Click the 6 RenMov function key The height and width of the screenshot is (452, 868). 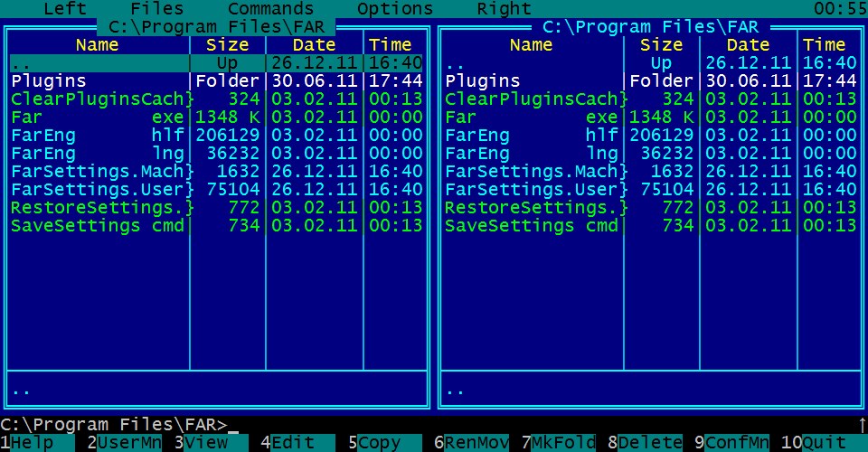pyautogui.click(x=472, y=443)
